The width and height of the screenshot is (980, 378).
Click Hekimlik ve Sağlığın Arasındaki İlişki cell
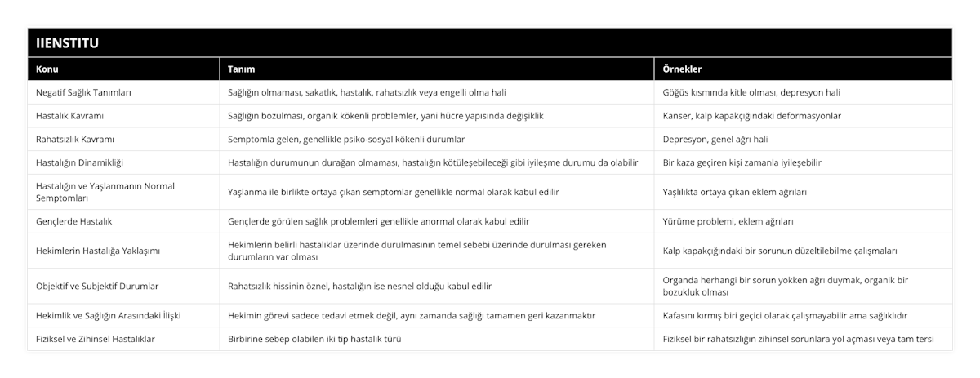click(109, 315)
